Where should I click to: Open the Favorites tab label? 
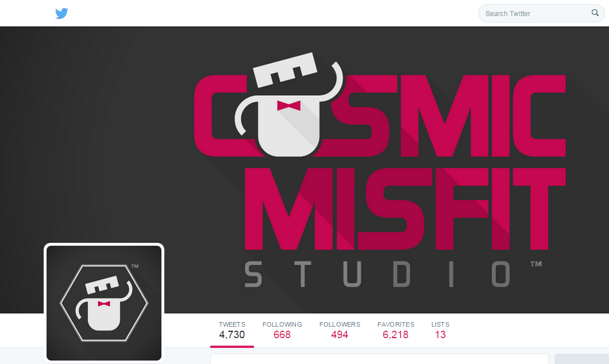[396, 324]
